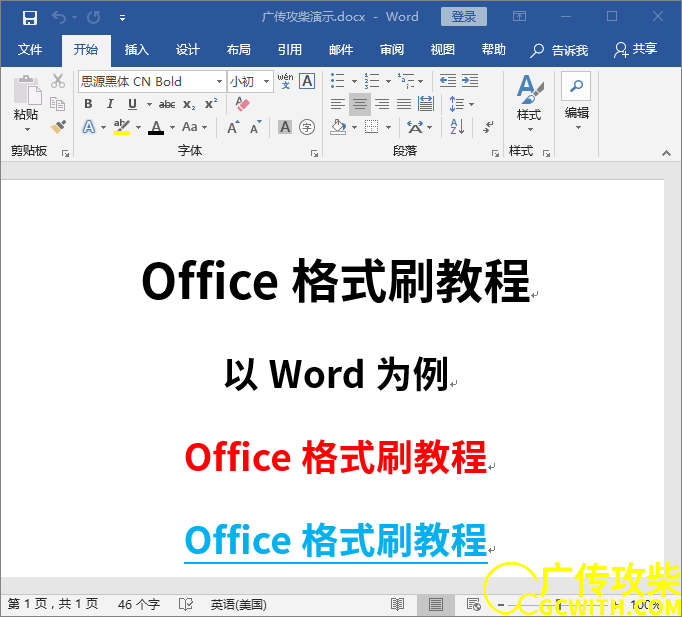Screen dimensions: 682x617
Task: Apply the font color red A button
Action: click(x=155, y=127)
